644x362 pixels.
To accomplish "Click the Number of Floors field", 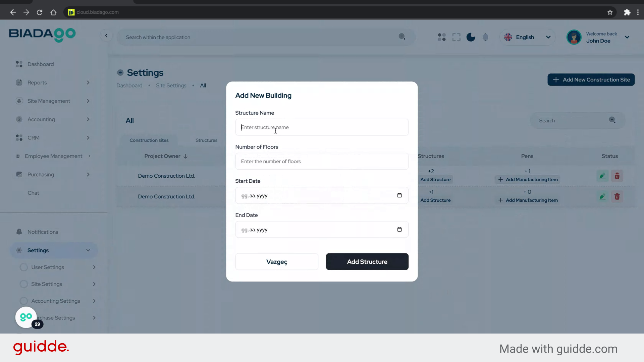I will (x=322, y=161).
